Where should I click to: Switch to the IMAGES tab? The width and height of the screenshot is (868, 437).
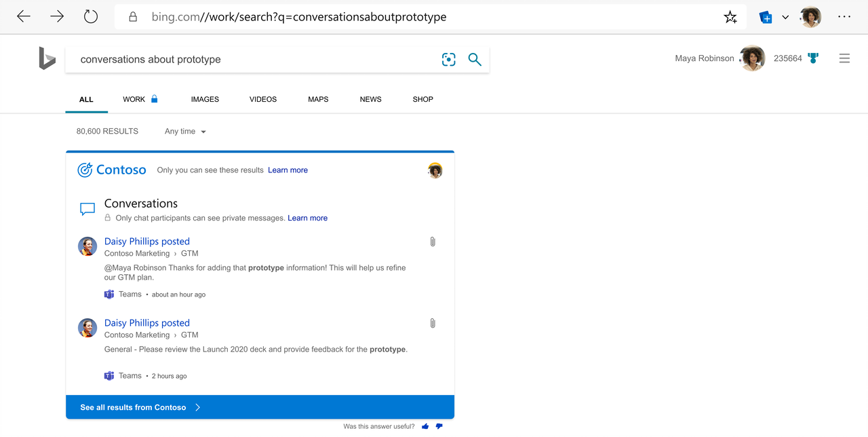click(205, 99)
